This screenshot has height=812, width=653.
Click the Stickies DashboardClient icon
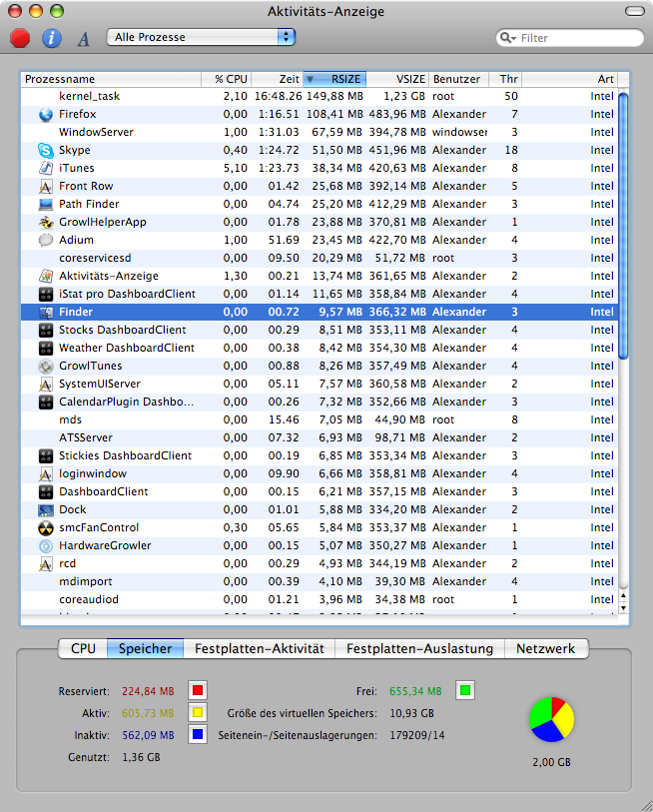(46, 455)
